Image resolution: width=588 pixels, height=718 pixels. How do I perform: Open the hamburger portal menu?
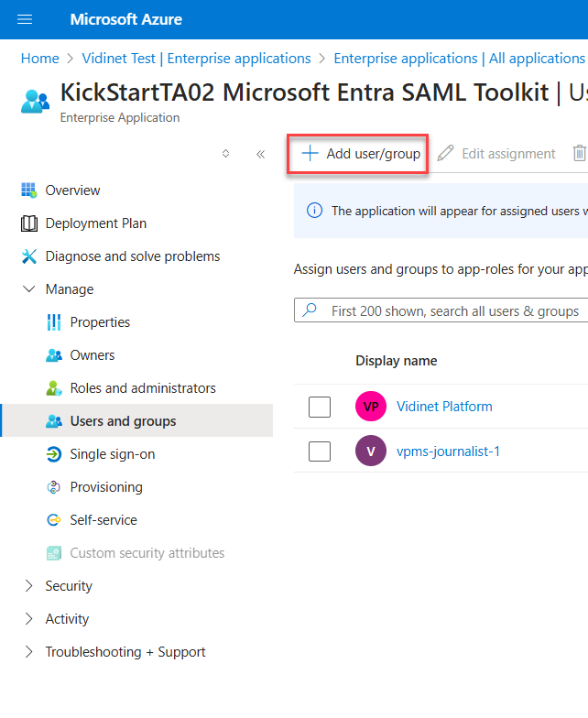click(x=25, y=19)
